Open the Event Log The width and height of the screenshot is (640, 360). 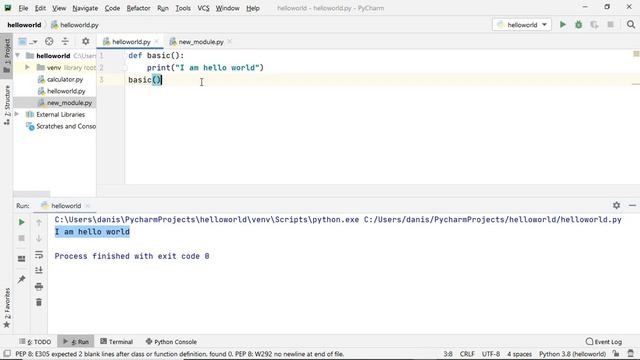point(604,342)
